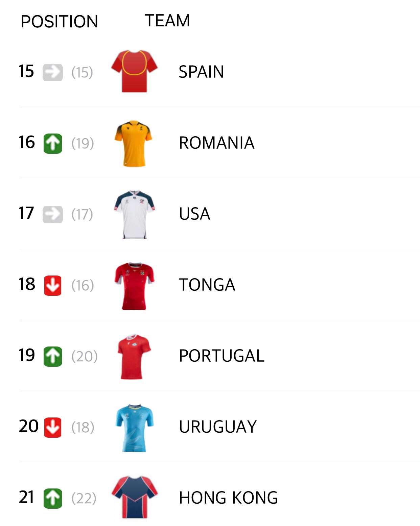420x526 pixels.
Task: Click Tonga's previous rank (16)
Action: click(x=83, y=286)
